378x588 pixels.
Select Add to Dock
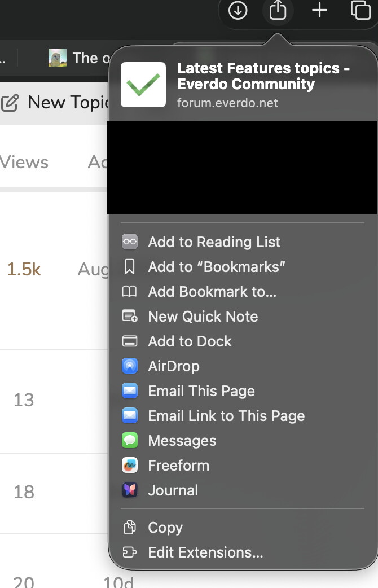pos(190,341)
